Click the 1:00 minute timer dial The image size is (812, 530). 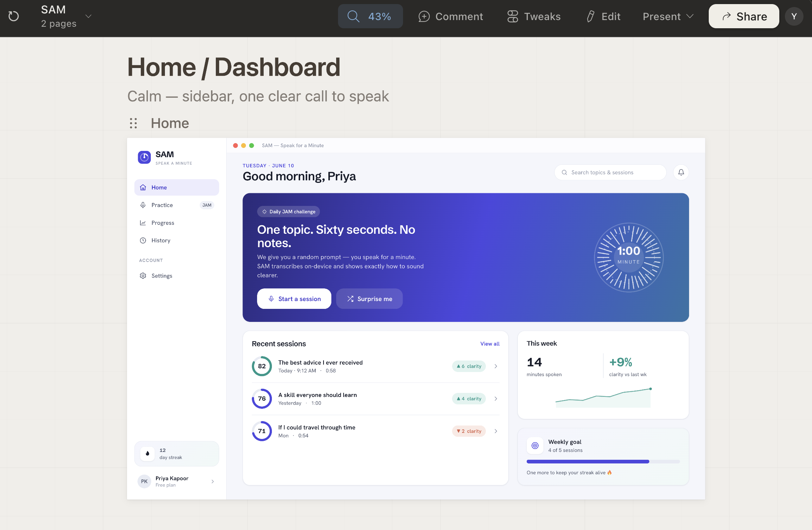point(629,257)
